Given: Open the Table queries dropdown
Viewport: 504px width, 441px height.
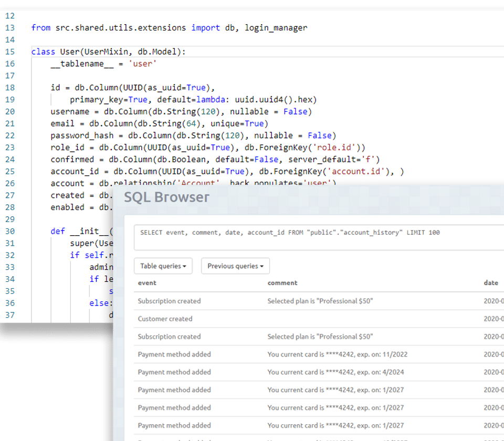Looking at the screenshot, I should (x=163, y=266).
